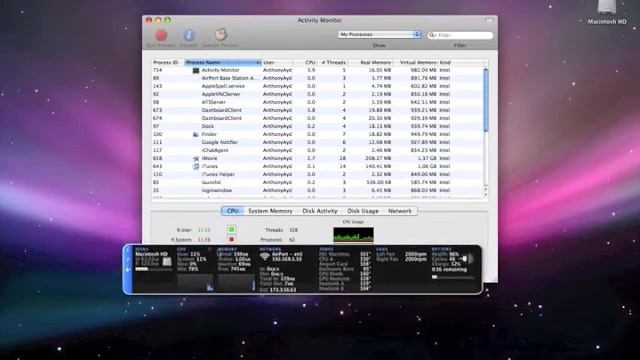
Task: Switch to the System Memory tab
Action: coord(270,211)
